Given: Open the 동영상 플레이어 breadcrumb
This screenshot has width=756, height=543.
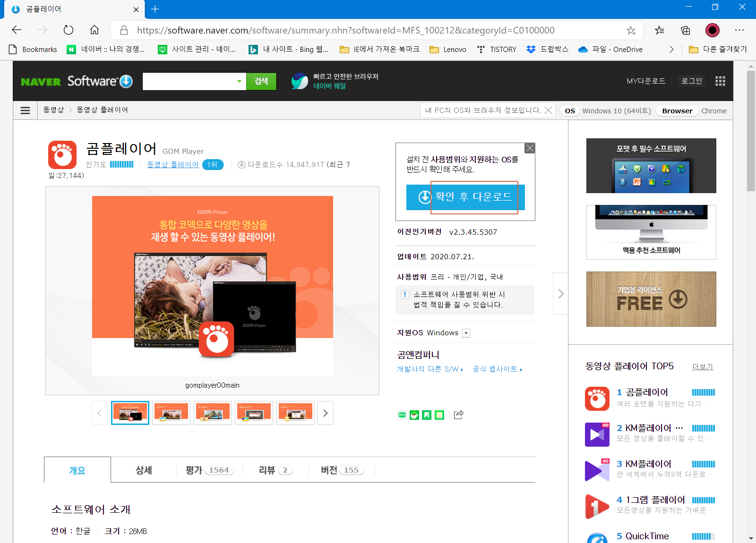Looking at the screenshot, I should pos(103,110).
